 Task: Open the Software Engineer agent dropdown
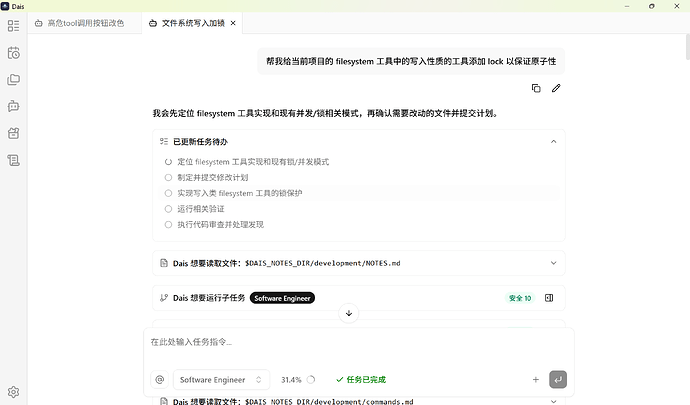pos(221,379)
